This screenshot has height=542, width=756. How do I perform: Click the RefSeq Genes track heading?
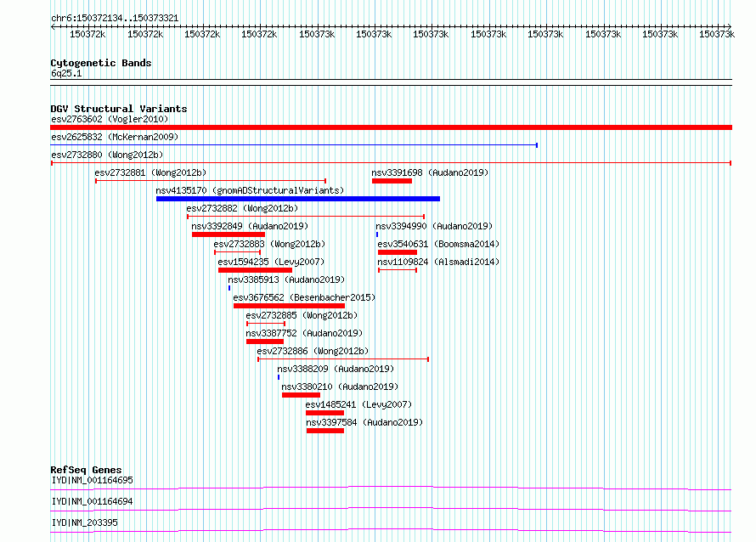click(86, 470)
